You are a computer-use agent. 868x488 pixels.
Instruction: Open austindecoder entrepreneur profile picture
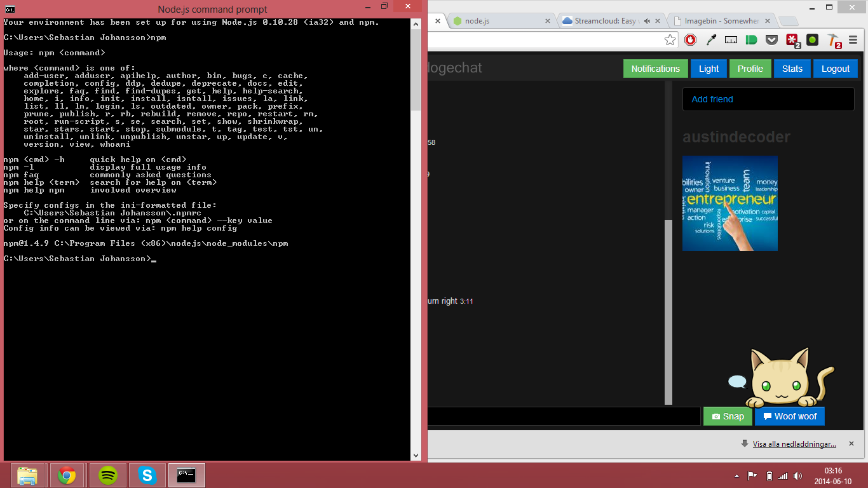point(729,203)
